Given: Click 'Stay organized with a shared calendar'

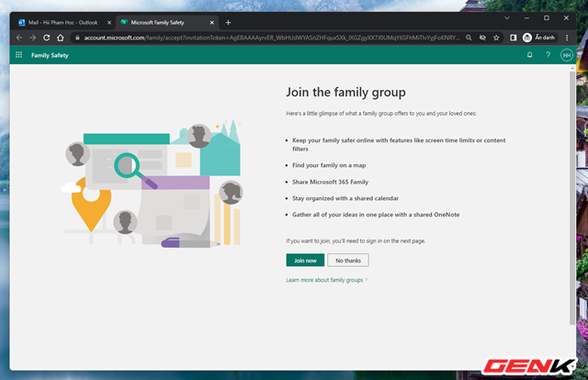Looking at the screenshot, I should (345, 198).
